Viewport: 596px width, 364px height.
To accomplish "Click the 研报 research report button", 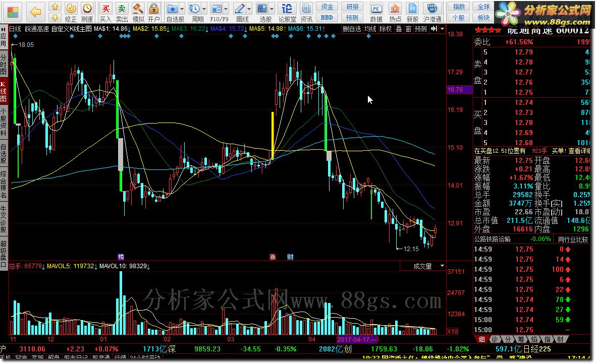I will (x=352, y=7).
